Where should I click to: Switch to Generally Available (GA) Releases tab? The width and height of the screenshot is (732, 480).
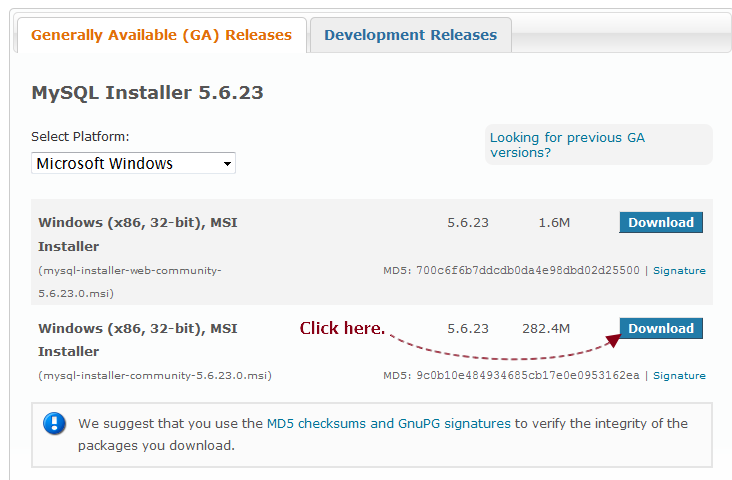[x=162, y=35]
